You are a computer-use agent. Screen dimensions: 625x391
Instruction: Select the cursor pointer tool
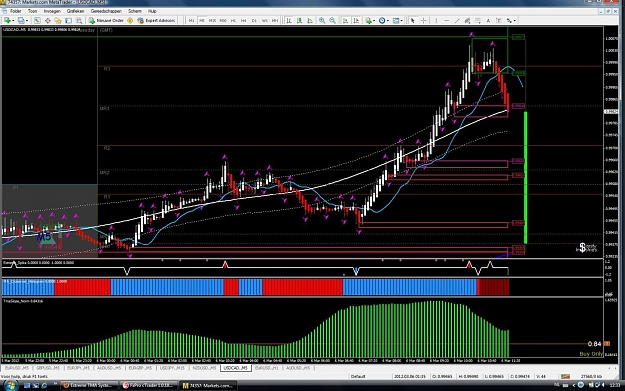[413, 20]
